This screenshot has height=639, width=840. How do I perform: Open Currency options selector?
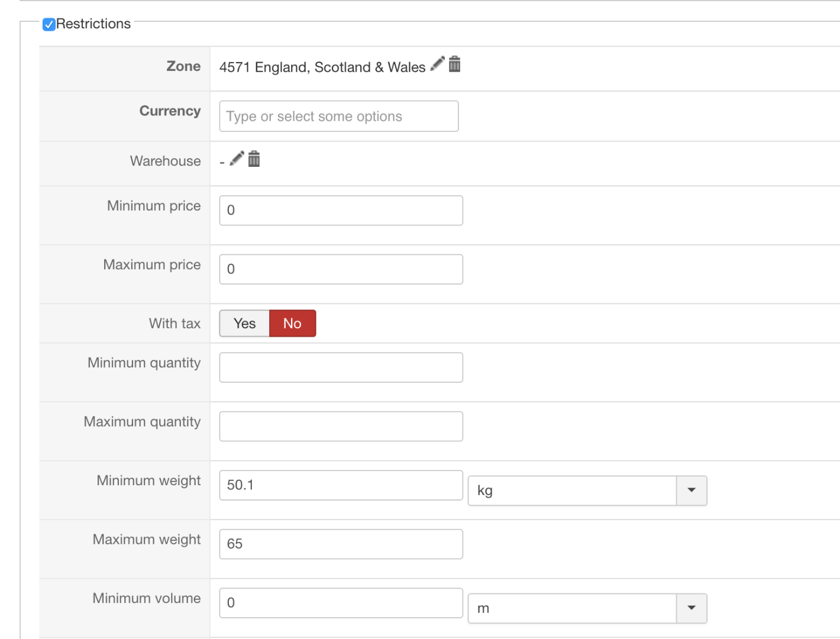coord(338,116)
